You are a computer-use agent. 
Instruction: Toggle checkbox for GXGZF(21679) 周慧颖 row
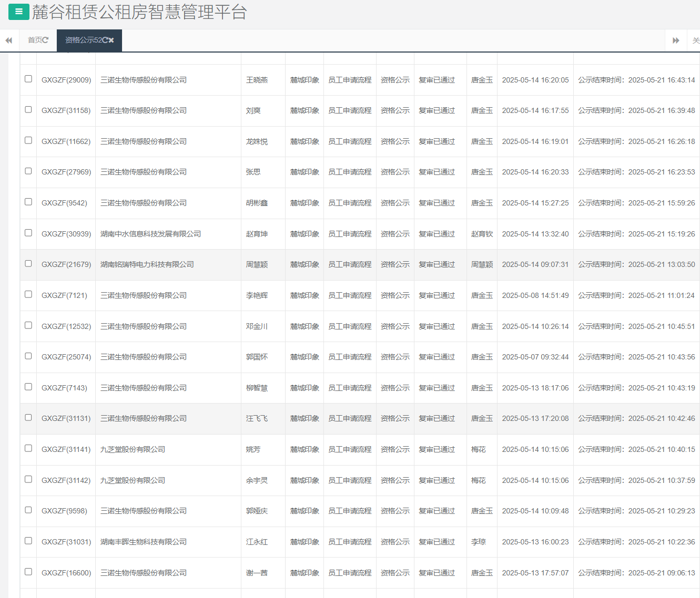[x=28, y=264]
